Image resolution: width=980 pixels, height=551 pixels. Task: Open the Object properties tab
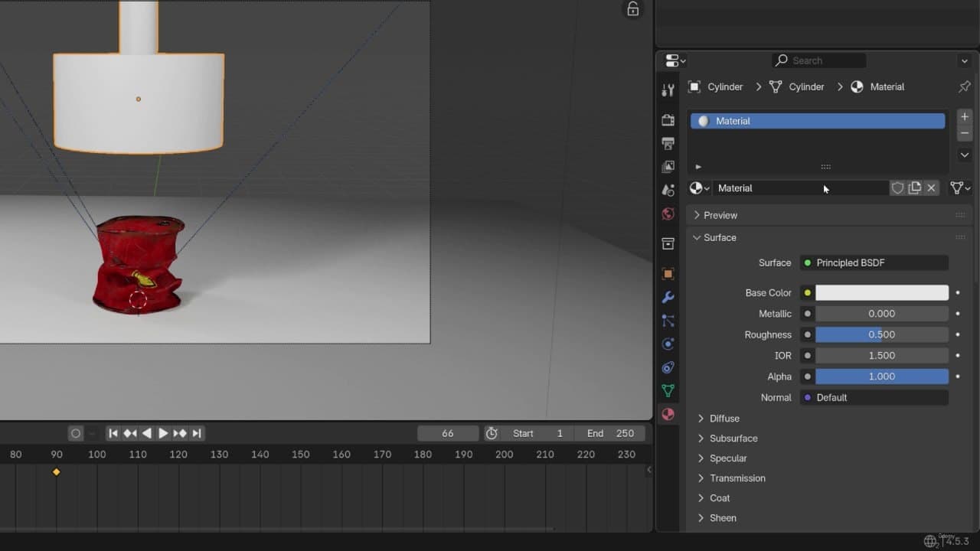(x=668, y=274)
